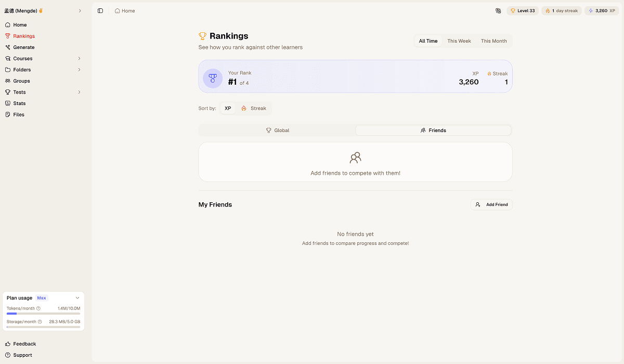
Task: Collapse the Plan usage panel chevron
Action: coord(77,297)
